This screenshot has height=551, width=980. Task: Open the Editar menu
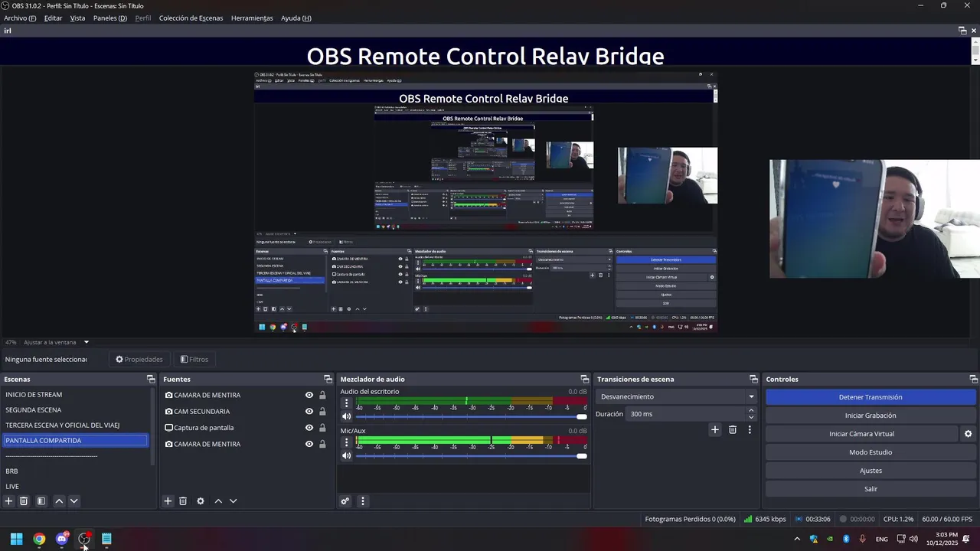pyautogui.click(x=53, y=18)
